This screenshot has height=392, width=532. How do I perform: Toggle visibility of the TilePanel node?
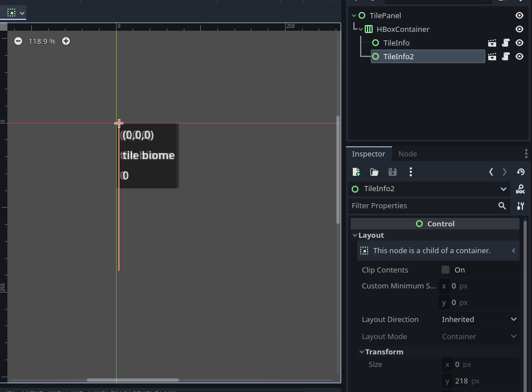pyautogui.click(x=519, y=15)
